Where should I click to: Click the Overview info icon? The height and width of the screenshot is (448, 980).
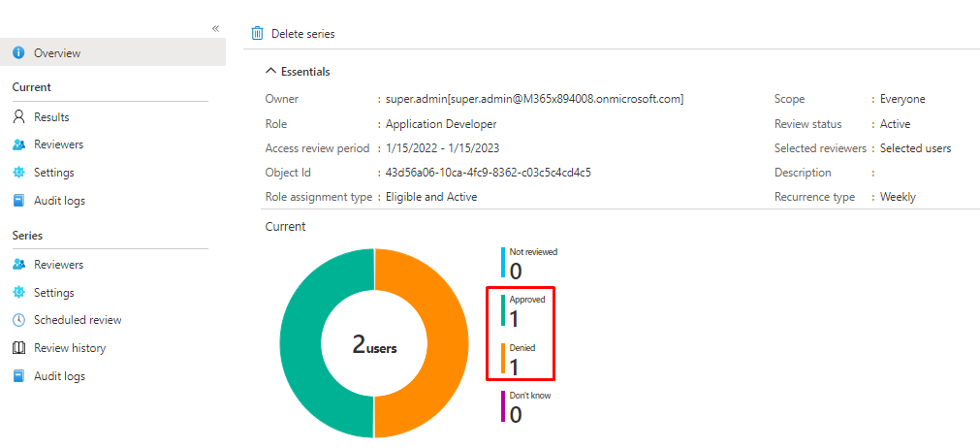tap(18, 53)
